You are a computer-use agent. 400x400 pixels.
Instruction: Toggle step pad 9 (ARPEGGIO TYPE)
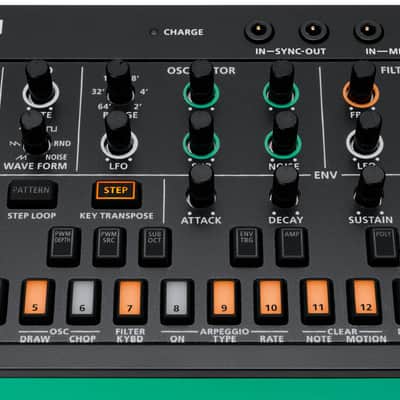point(224,302)
